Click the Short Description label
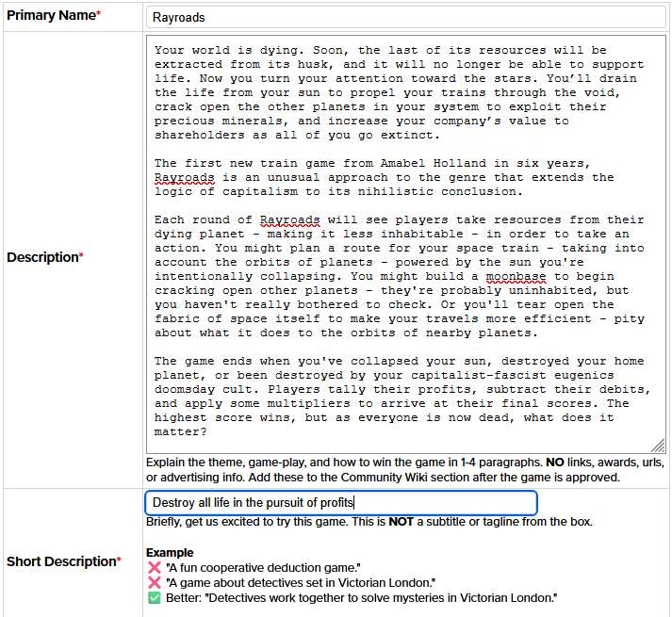 pos(63,561)
